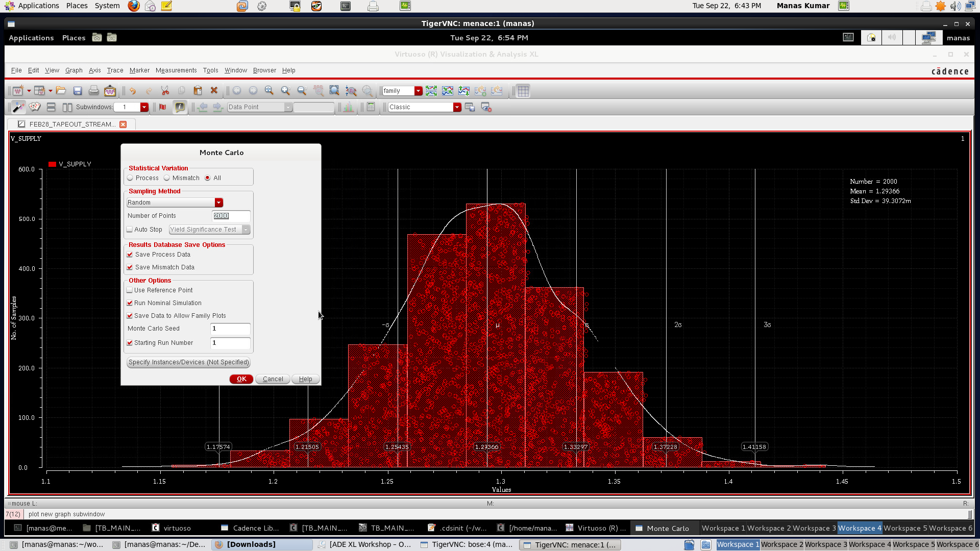Screen dimensions: 980x551
Task: Click the Zoom In magnifier icon
Action: pos(286,91)
